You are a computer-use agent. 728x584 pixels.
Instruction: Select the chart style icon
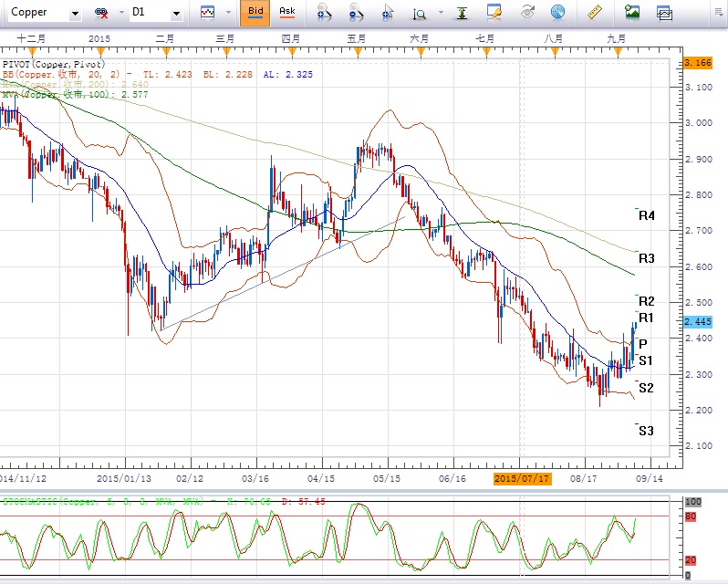[208, 13]
